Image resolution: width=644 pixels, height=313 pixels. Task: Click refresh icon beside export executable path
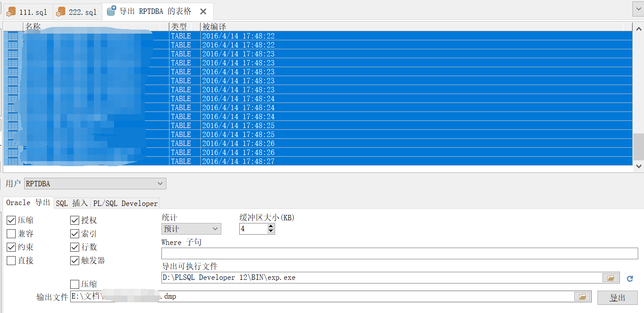point(630,279)
